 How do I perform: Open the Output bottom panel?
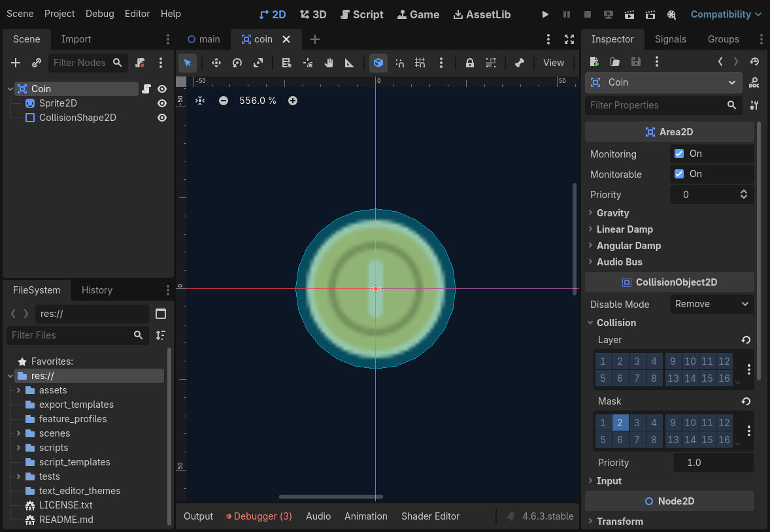click(199, 516)
